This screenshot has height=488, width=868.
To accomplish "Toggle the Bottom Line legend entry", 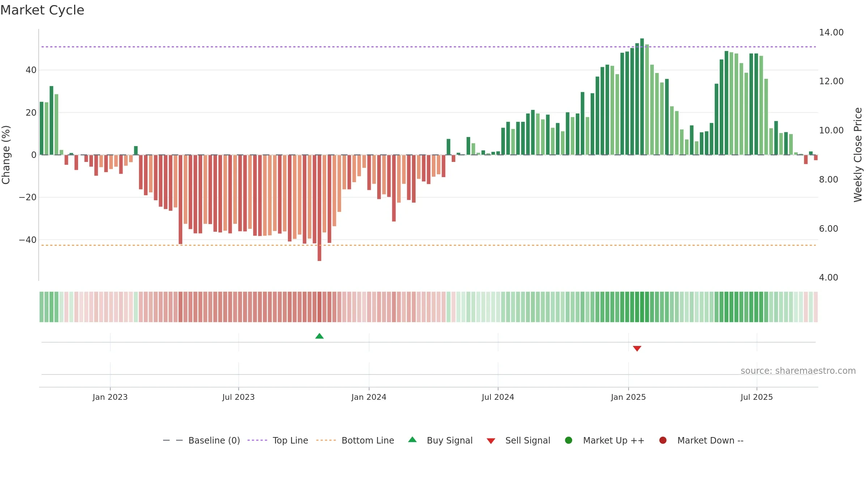I will tap(355, 440).
